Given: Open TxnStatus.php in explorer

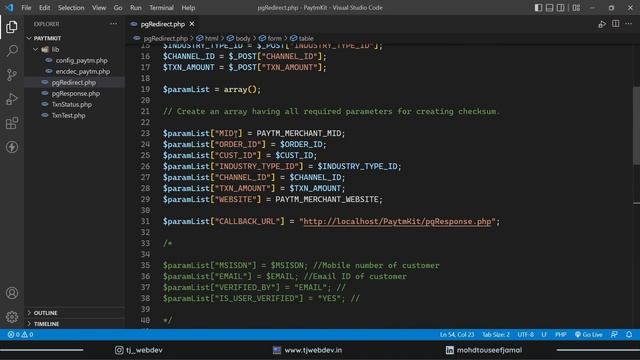Looking at the screenshot, I should pos(72,104).
